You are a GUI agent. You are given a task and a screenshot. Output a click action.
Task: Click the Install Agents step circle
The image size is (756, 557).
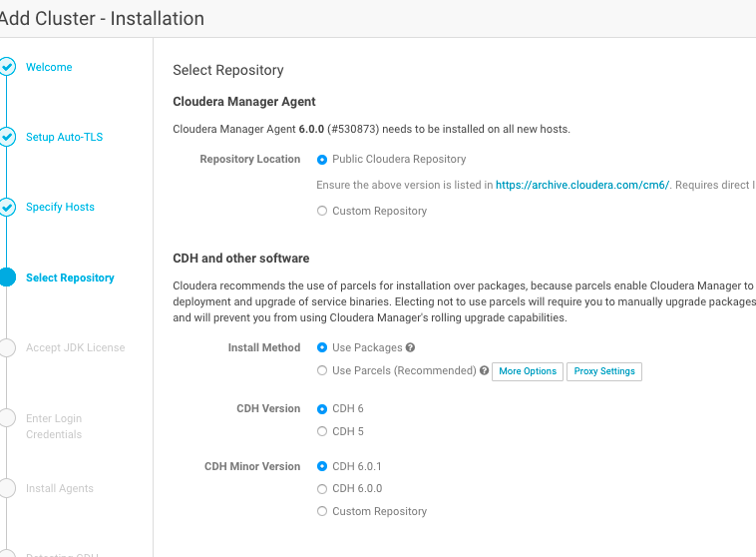click(7, 488)
